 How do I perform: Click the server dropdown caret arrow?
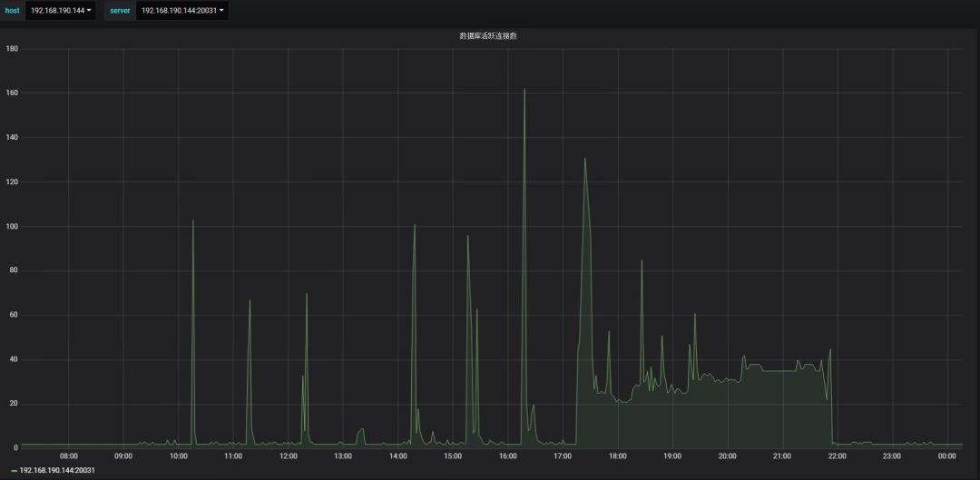(221, 11)
